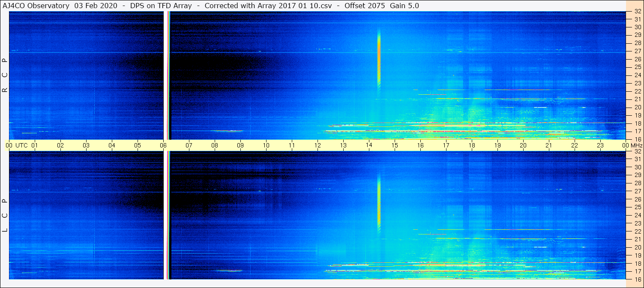Select the 18 hour mark on time axis
The width and height of the screenshot is (644, 288).
472,145
